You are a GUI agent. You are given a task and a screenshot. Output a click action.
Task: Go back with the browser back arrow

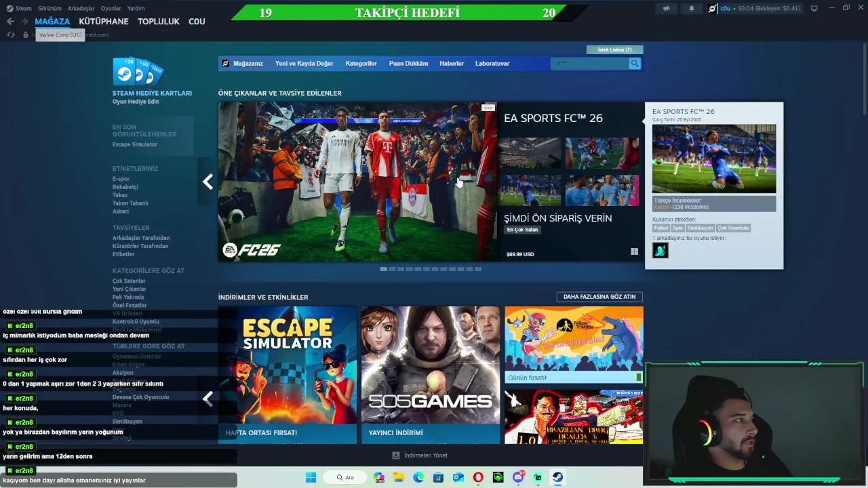pyautogui.click(x=10, y=22)
